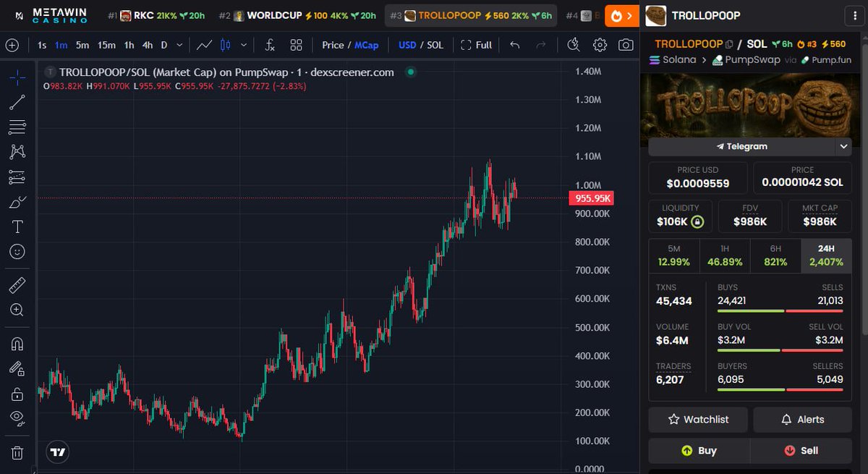Redo chart action
The image size is (868, 474).
[x=540, y=45]
